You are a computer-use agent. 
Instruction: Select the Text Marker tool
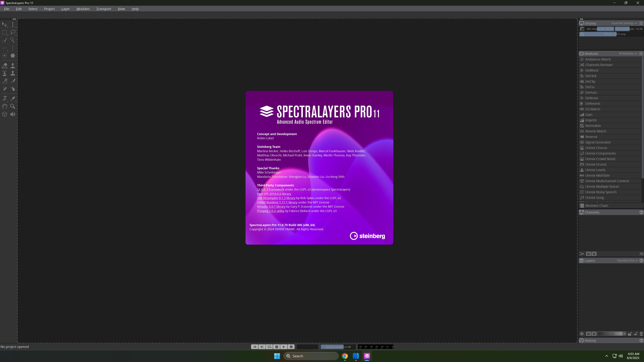[5, 98]
